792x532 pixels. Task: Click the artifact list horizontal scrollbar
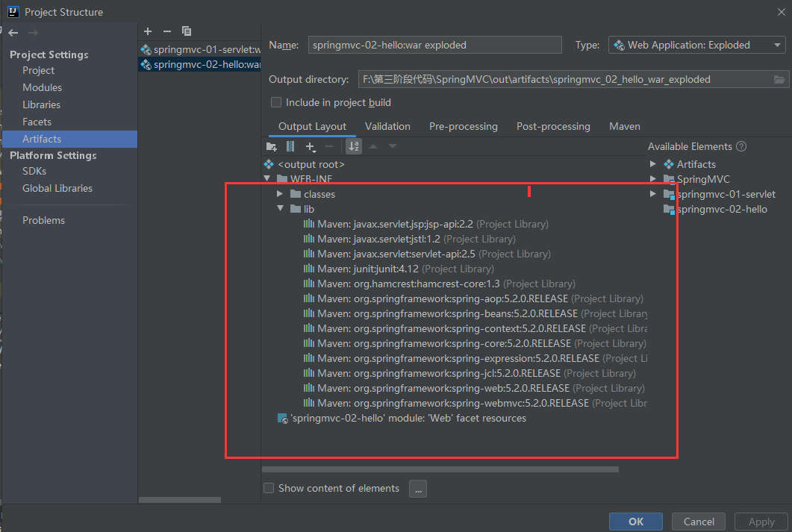[180, 500]
